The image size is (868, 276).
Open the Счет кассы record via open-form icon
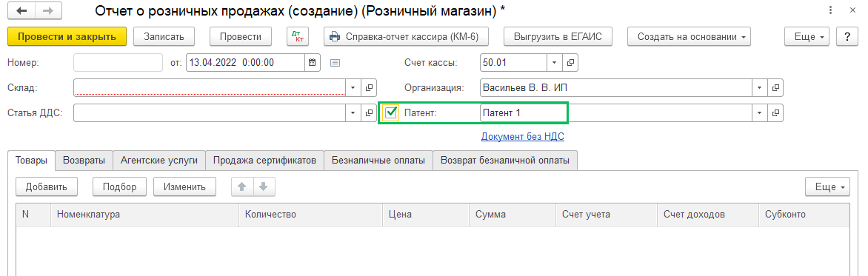570,62
